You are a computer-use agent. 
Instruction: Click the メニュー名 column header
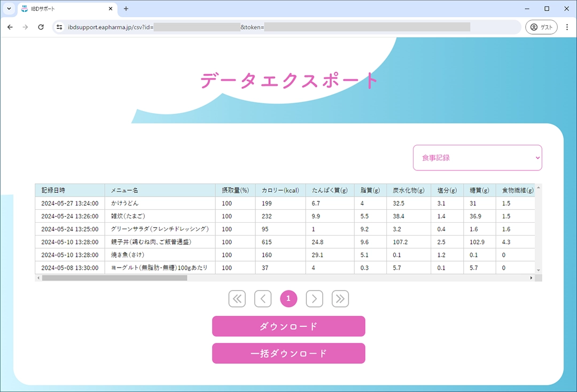point(160,190)
